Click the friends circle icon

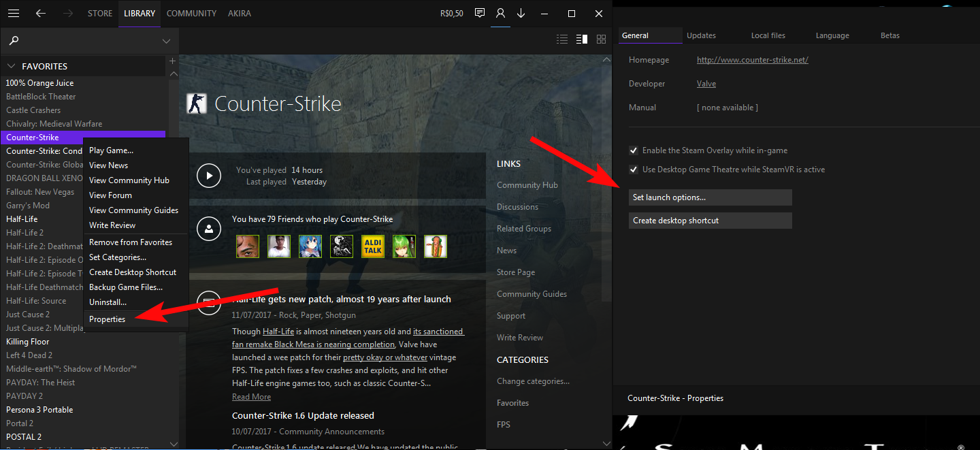[209, 229]
